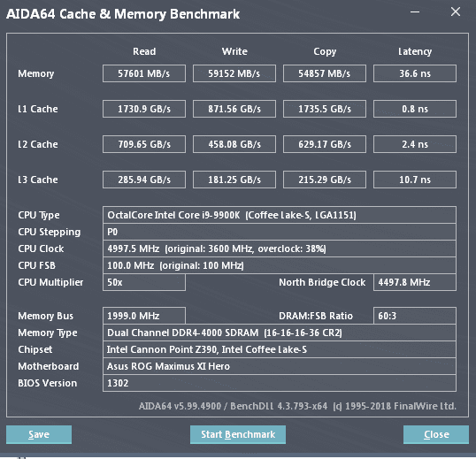Screen dimensions: 476x459
Task: Click L2 Cache Latency 2.4 ns
Action: [x=415, y=144]
